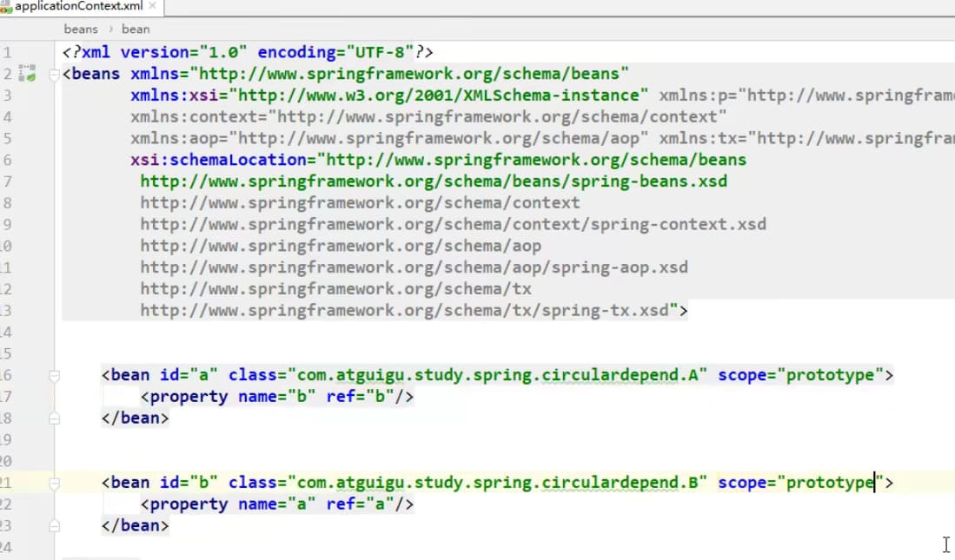
Task: Click the xmlns:xsi attribute
Action: click(388, 96)
